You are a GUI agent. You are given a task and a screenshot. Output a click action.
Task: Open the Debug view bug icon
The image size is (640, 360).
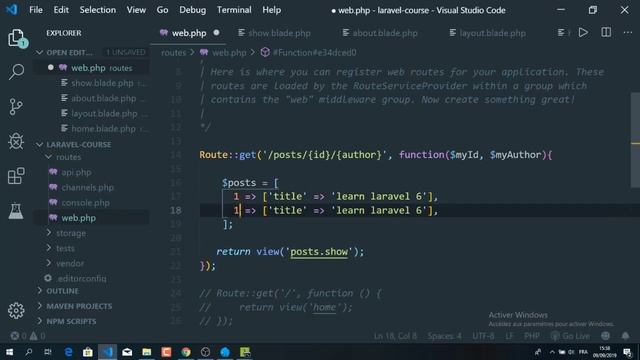pos(16,141)
